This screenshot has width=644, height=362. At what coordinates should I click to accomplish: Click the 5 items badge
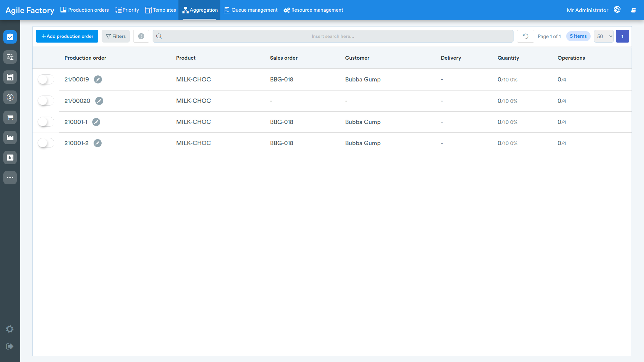coord(578,36)
